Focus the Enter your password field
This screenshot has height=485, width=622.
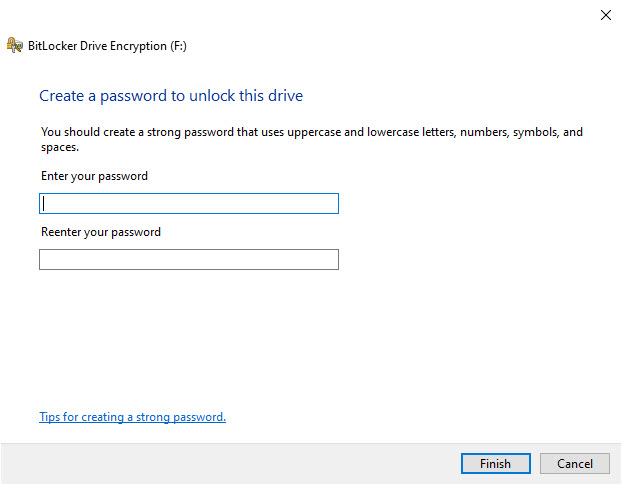pyautogui.click(x=189, y=203)
